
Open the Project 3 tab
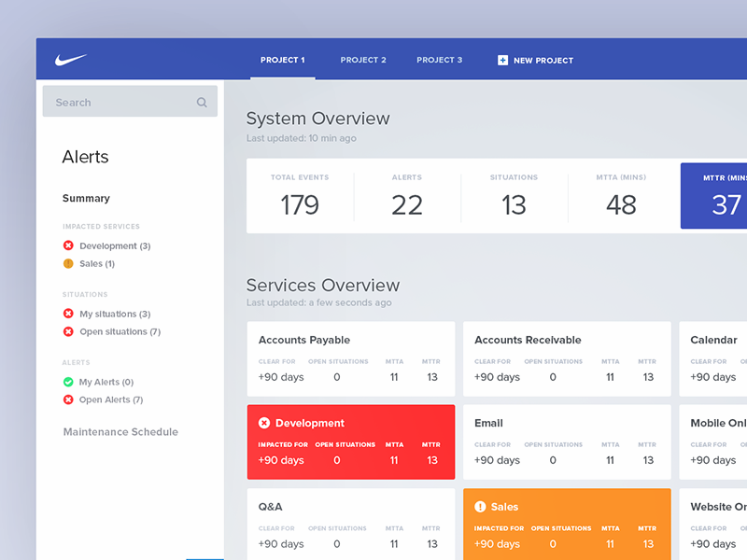(439, 60)
